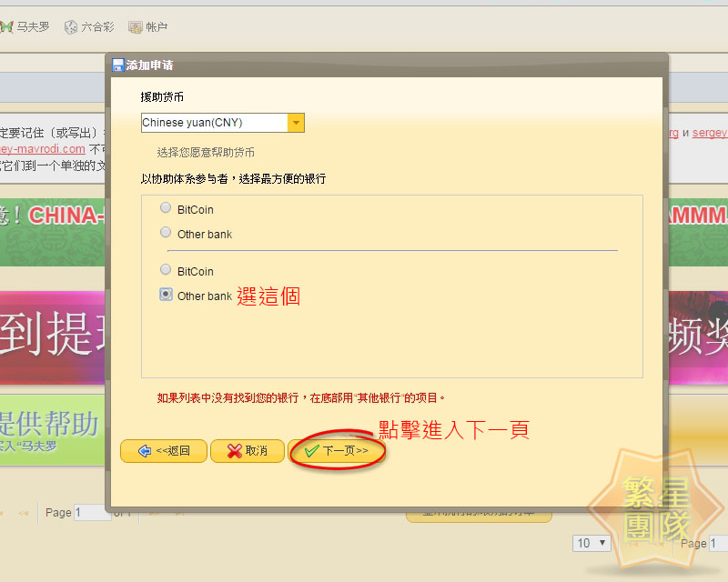Open the 马夫罗 butterfly icon tab

(7, 27)
